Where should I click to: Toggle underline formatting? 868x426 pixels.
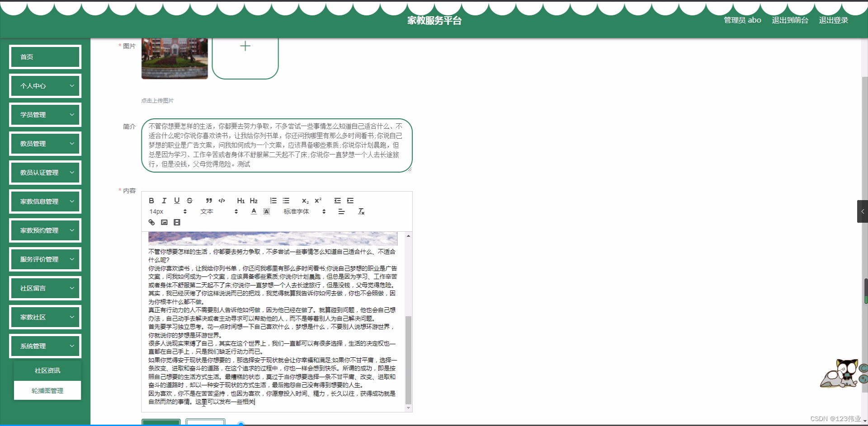click(177, 201)
